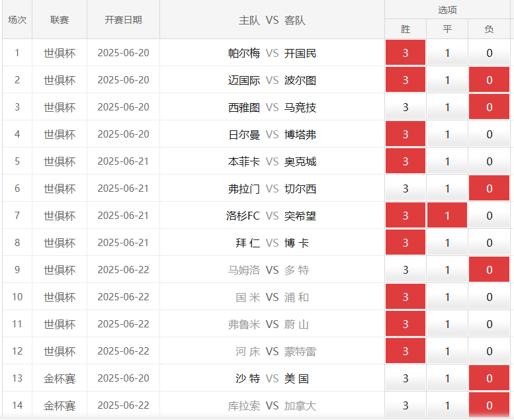Screen dimensions: 514x420
Task: Pick draw option 1 for 河床 VS 蒙特雷
Action: [x=447, y=351]
